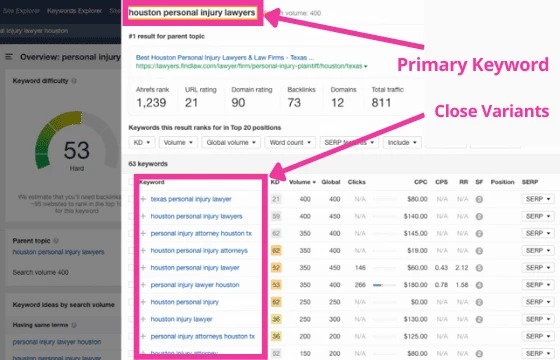This screenshot has width=560, height=360.
Task: Expand plus icon for personal injury attorney houston tx
Action: point(143,233)
